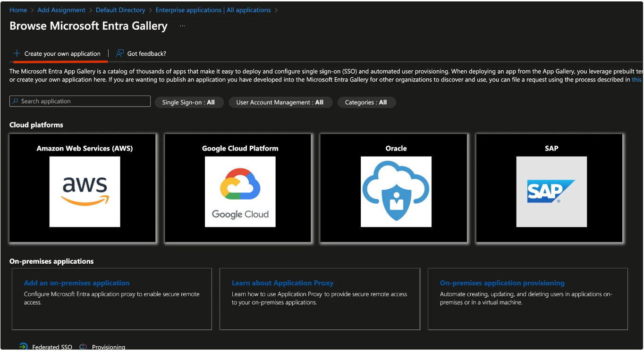Open Default Directory breadcrumb

tap(120, 10)
